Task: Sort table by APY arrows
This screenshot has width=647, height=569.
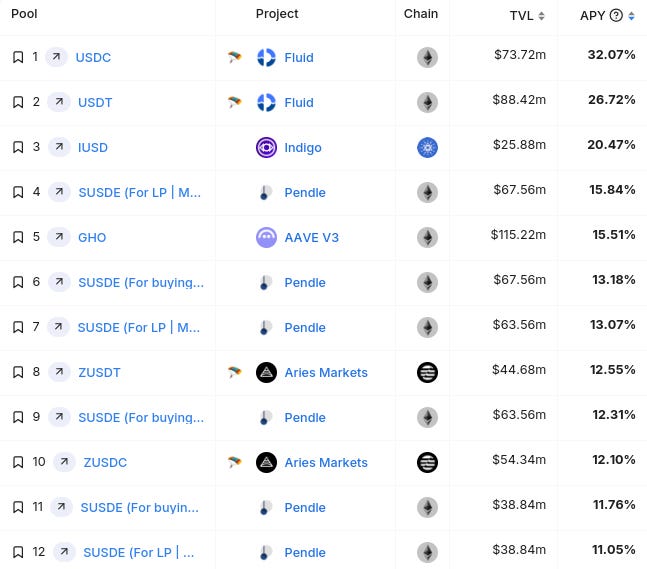Action: tap(631, 16)
